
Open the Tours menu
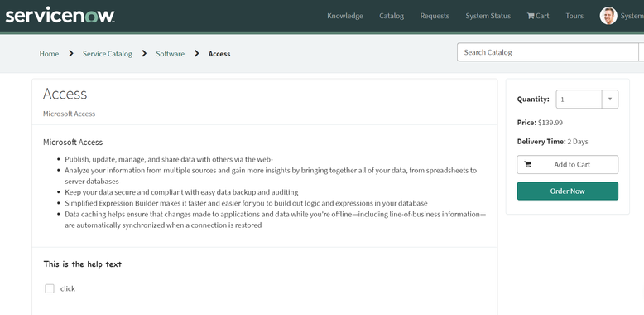[x=574, y=16]
